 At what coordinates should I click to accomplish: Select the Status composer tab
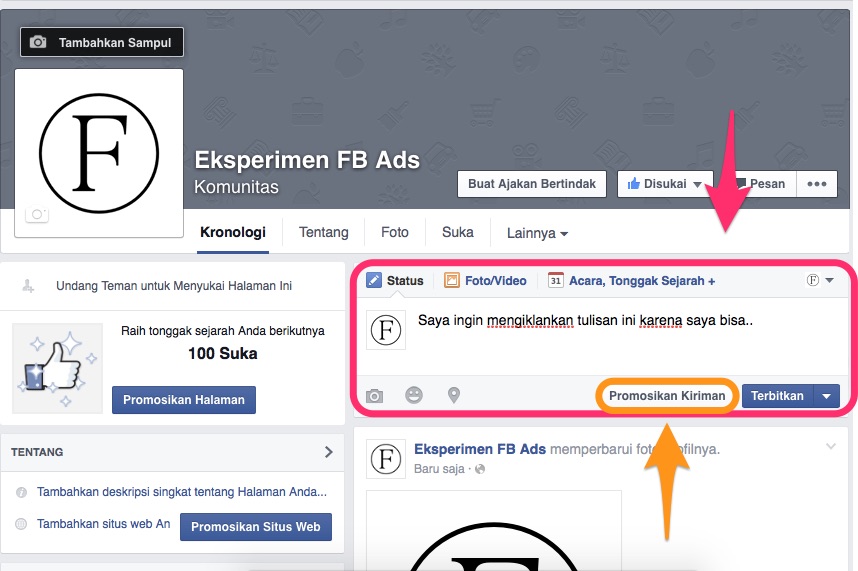395,281
